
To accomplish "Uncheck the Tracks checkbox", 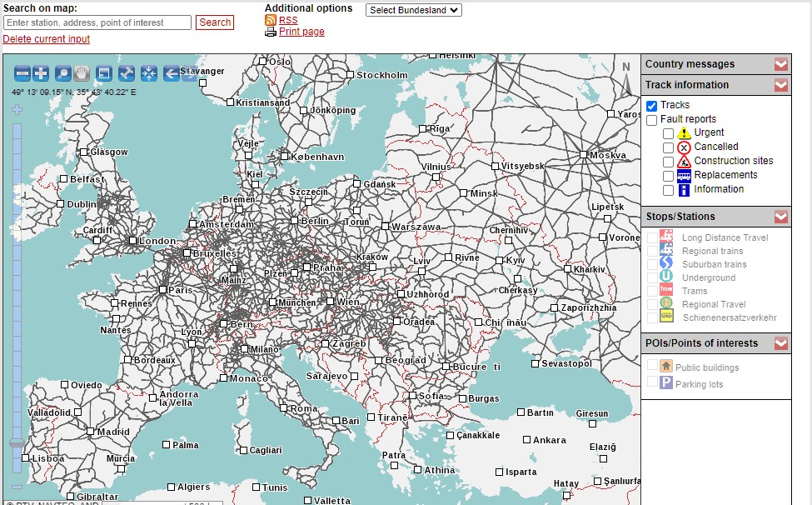I will pos(652,105).
